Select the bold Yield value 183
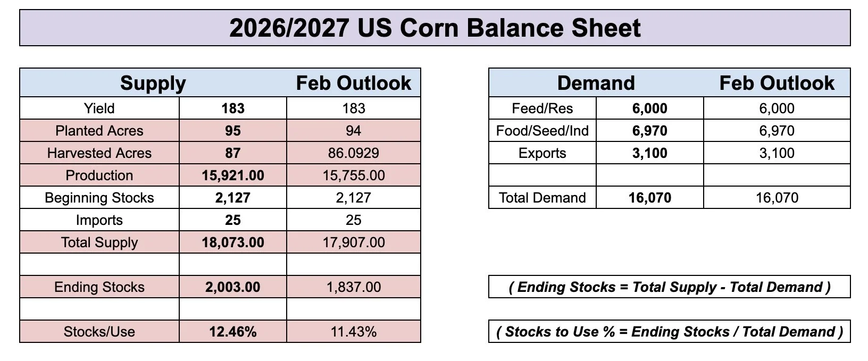868x361 pixels. pos(233,108)
